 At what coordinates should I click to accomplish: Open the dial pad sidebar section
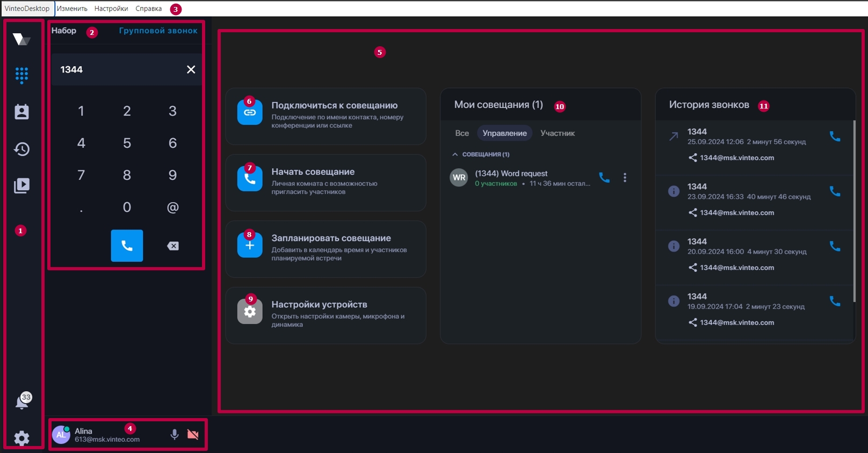[x=21, y=75]
